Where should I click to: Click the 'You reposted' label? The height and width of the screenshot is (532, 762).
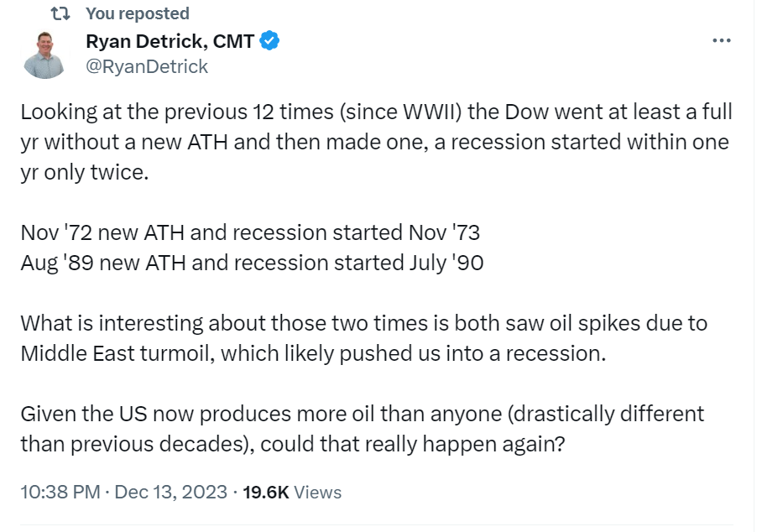click(138, 13)
